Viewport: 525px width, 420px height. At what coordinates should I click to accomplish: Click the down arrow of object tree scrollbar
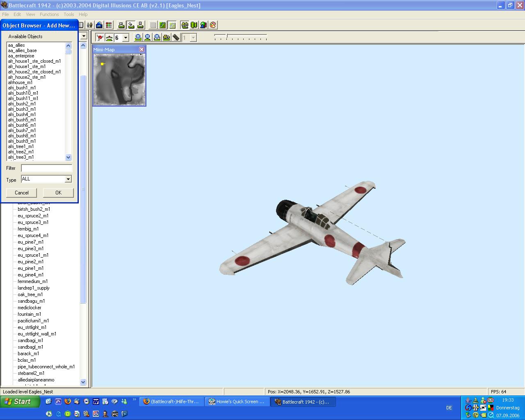[x=83, y=382]
